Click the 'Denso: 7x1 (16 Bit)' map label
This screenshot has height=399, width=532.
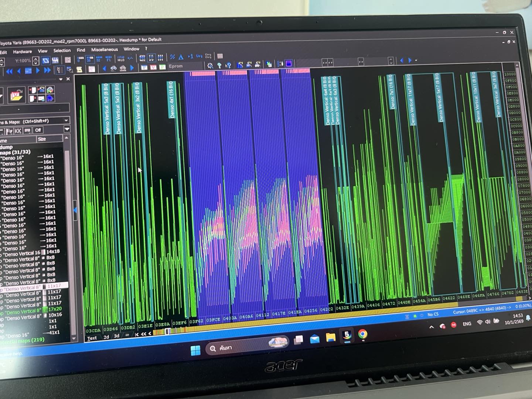391,92
